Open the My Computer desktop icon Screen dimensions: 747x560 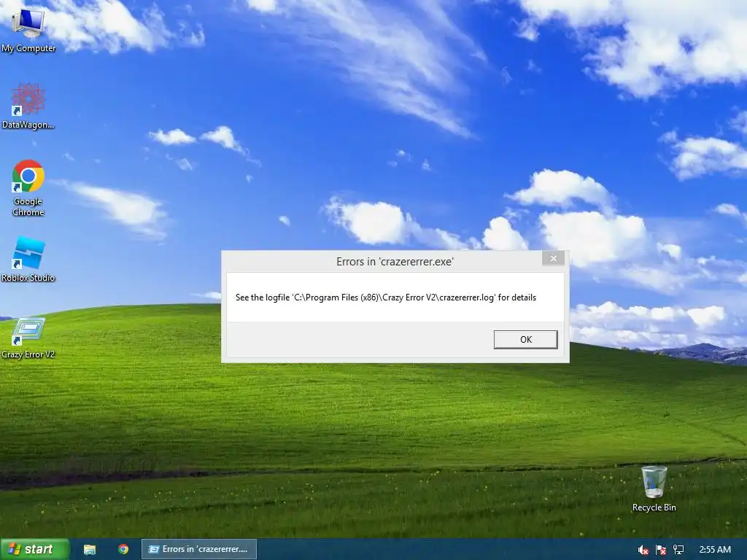[x=28, y=29]
